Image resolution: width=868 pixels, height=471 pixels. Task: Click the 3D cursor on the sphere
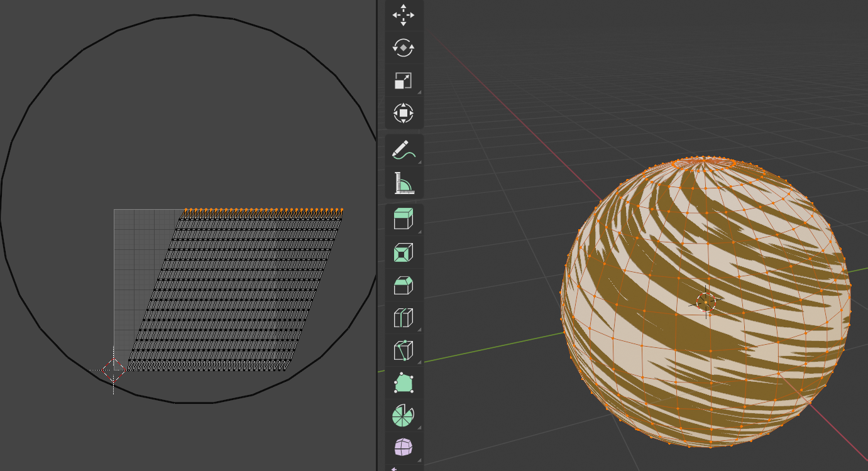pyautogui.click(x=706, y=302)
